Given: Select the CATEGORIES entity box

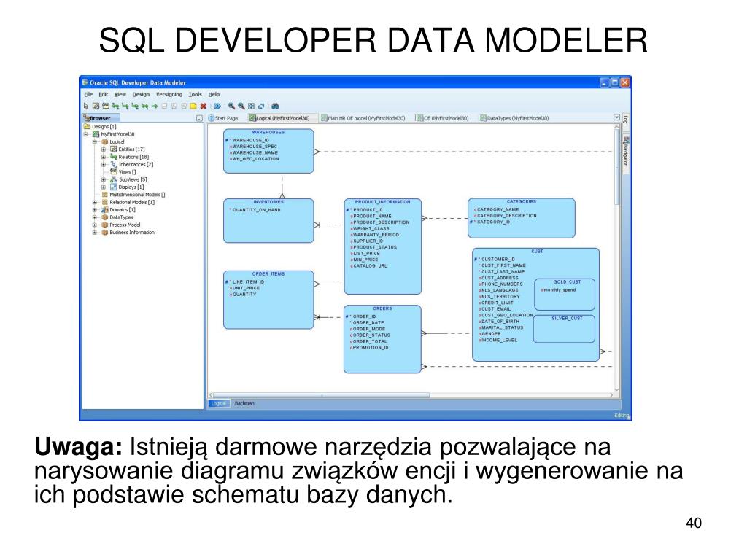Looking at the screenshot, I should pos(521,218).
